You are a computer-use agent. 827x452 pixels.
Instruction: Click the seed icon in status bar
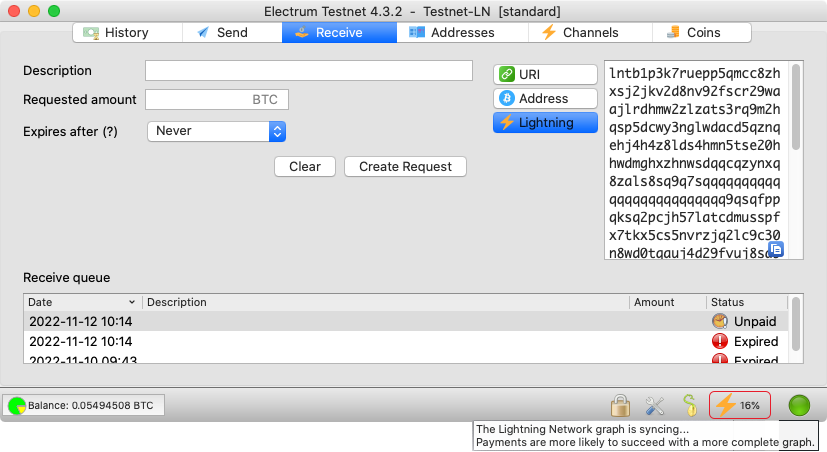[690, 406]
